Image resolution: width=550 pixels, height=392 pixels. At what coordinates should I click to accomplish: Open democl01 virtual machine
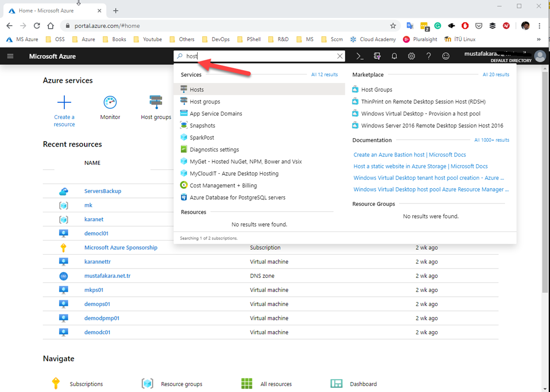coord(96,234)
